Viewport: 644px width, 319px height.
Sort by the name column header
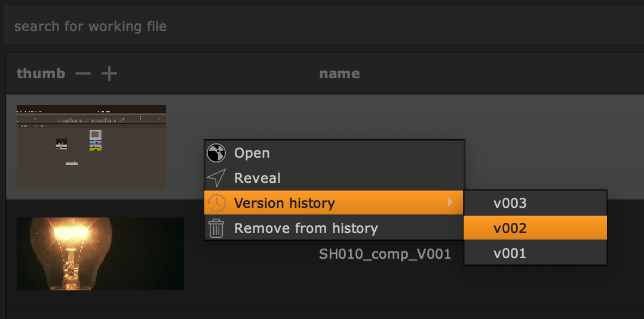click(x=339, y=74)
